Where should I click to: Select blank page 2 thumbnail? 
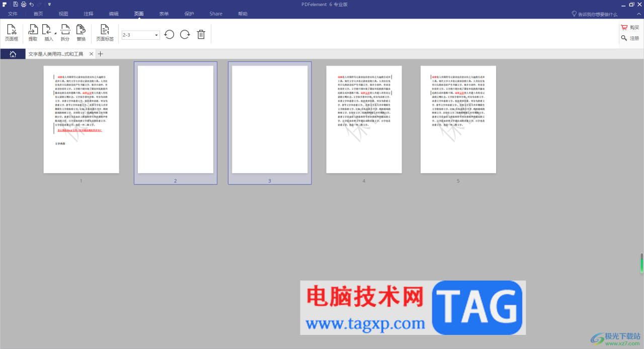[176, 119]
